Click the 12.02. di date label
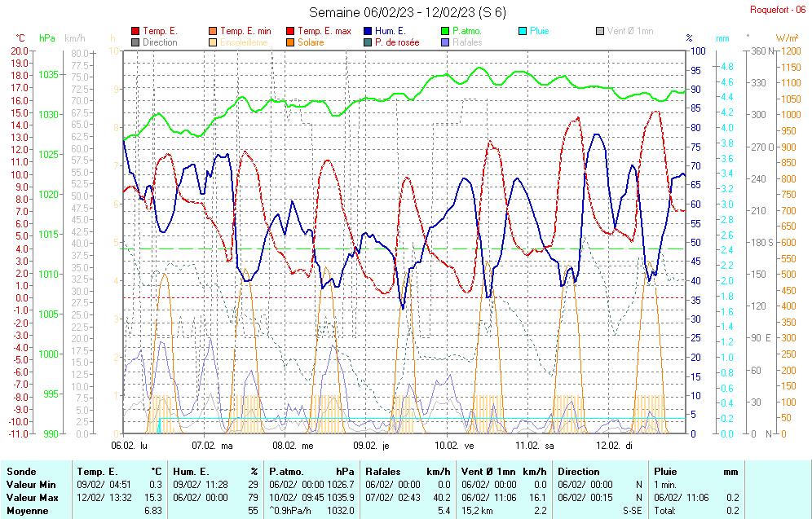 point(614,446)
